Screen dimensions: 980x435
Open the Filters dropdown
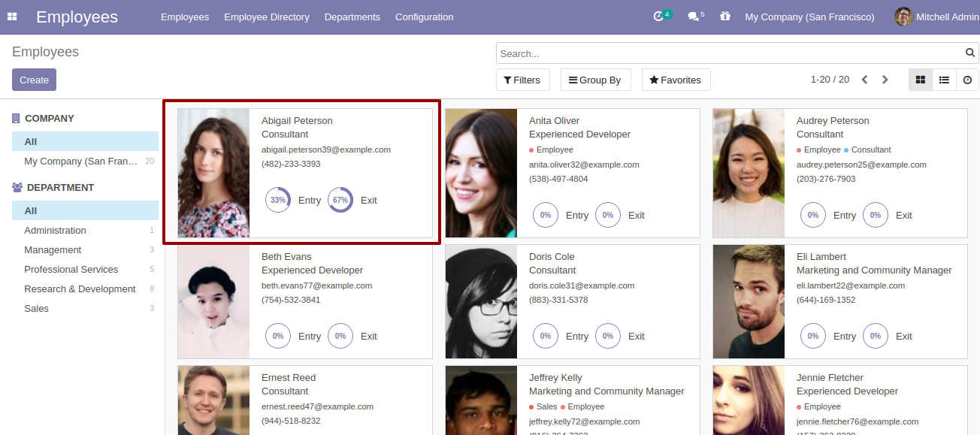[523, 80]
